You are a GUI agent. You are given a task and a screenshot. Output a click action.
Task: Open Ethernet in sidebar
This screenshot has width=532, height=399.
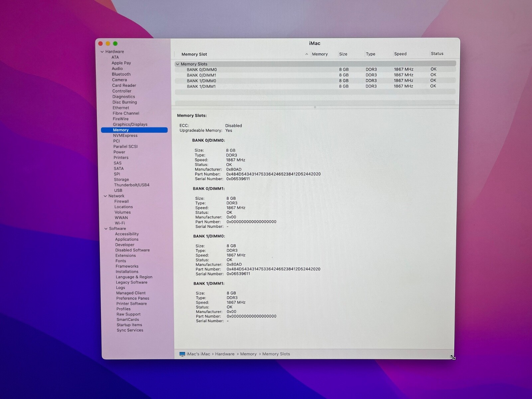[121, 108]
